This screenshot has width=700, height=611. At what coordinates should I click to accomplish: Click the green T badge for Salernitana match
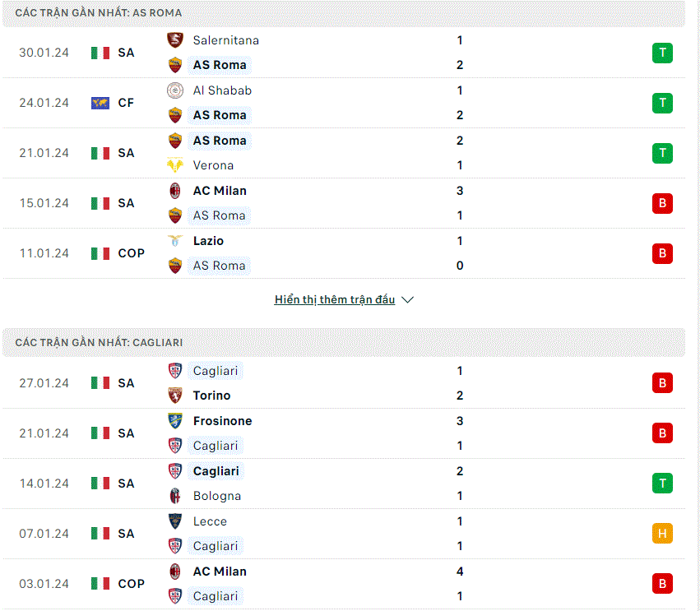pos(662,53)
